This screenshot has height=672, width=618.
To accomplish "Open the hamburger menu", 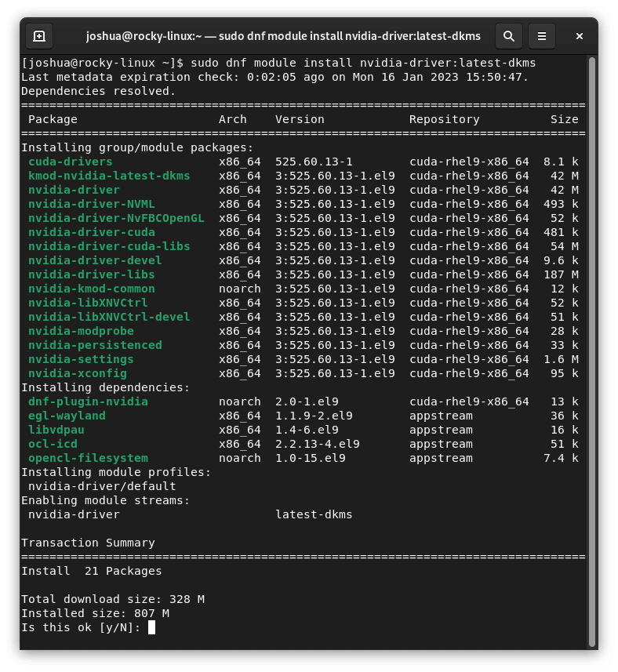I will (x=542, y=36).
